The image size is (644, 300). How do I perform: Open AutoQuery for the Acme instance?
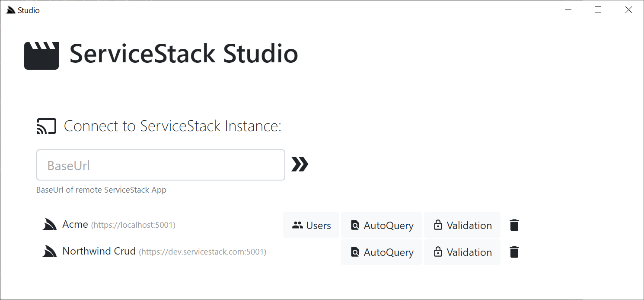coord(382,225)
